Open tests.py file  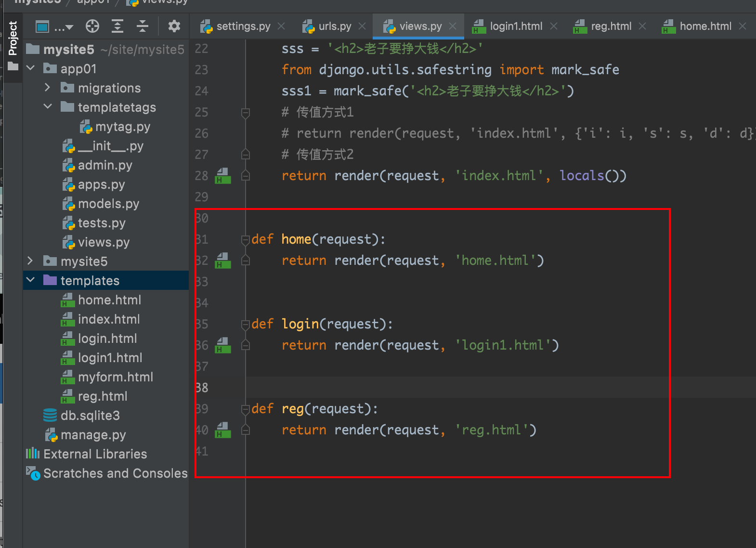pos(94,223)
